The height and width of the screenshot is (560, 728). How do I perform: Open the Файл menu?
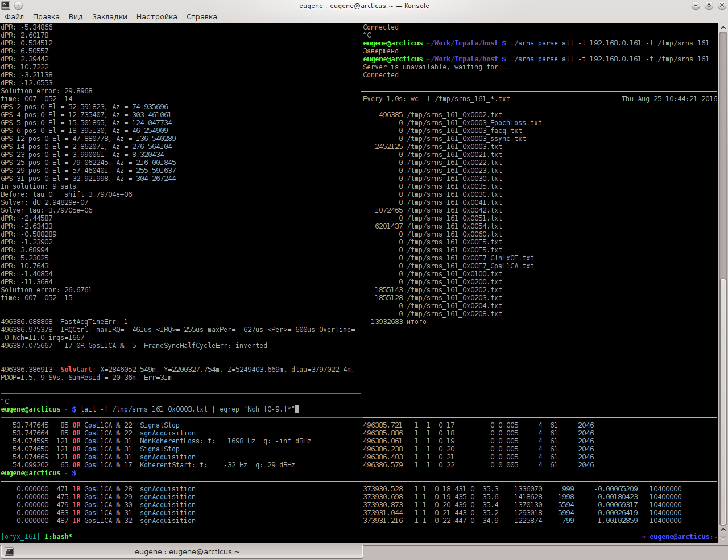click(x=14, y=17)
